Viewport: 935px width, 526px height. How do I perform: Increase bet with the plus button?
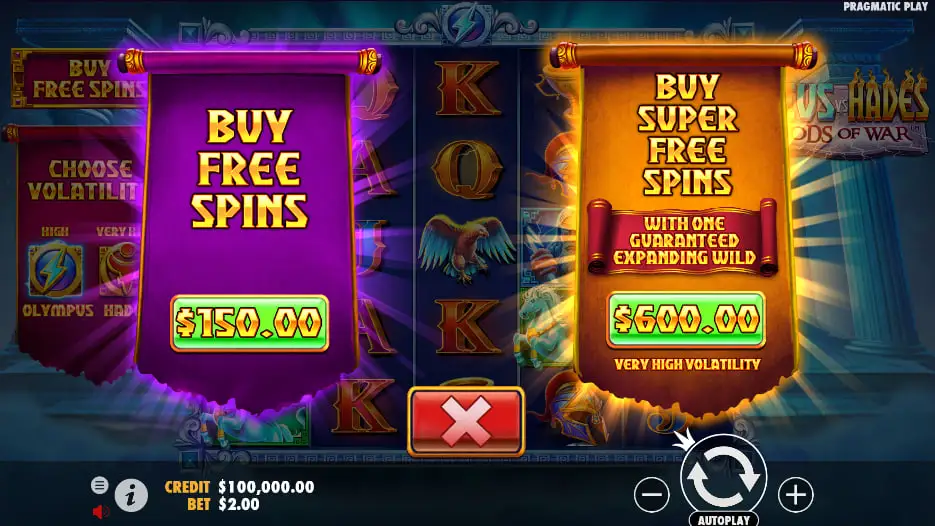795,494
